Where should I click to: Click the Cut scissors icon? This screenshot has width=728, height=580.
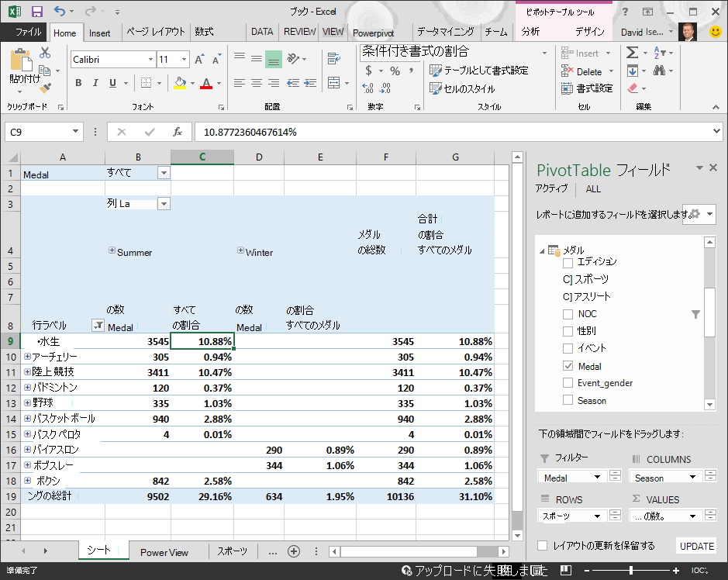[44, 53]
